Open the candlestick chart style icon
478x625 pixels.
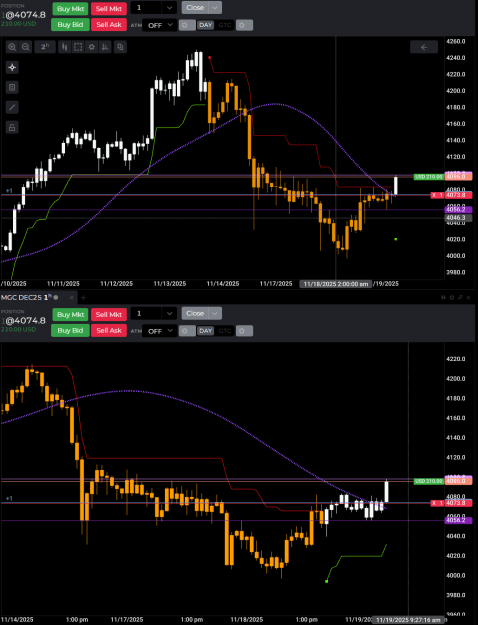pyautogui.click(x=65, y=47)
